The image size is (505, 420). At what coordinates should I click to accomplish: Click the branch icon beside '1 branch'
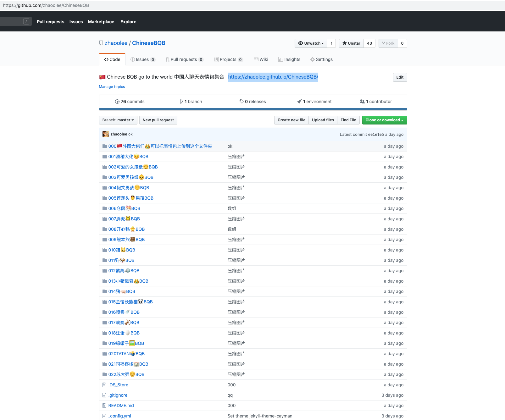tap(182, 101)
